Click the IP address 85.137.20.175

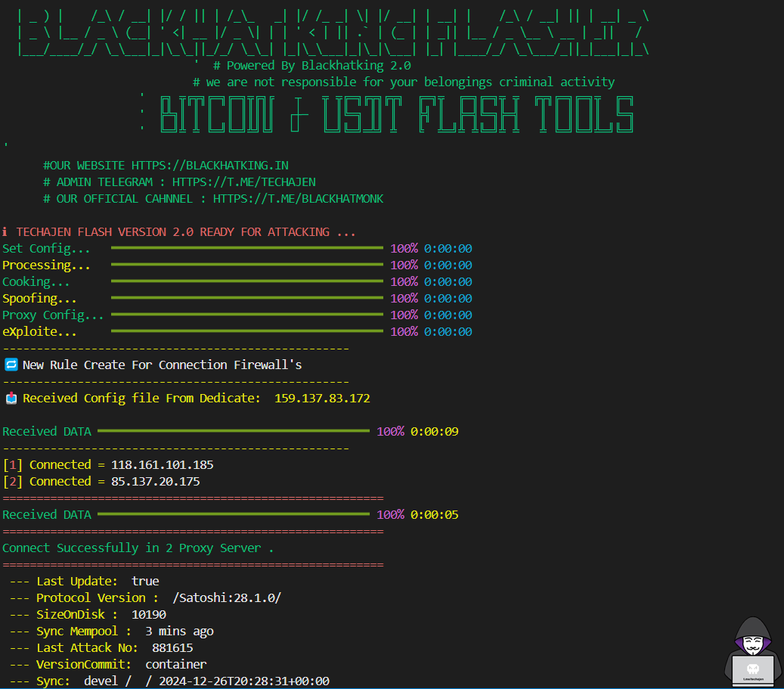(156, 481)
